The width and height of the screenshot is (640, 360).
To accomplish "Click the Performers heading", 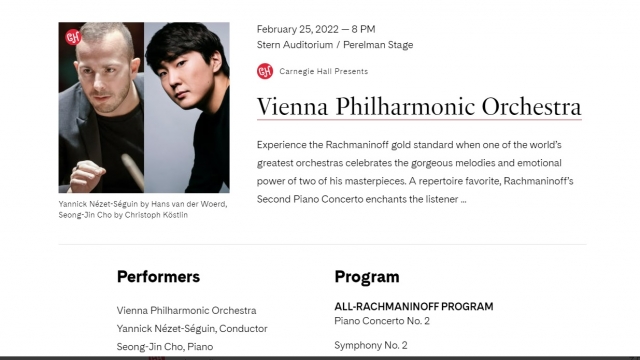I will click(x=158, y=277).
